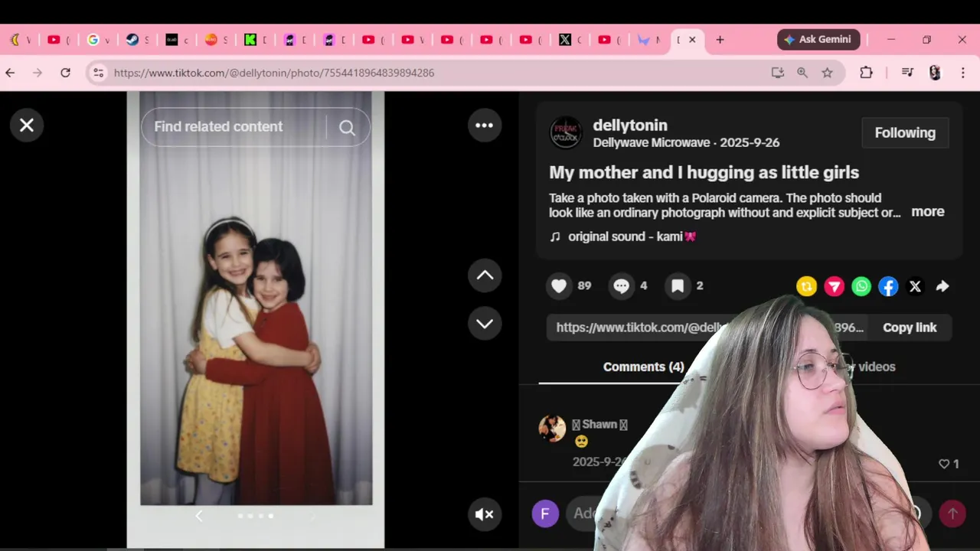Open Chrome's three-dot menu
The width and height of the screenshot is (980, 551).
point(962,73)
